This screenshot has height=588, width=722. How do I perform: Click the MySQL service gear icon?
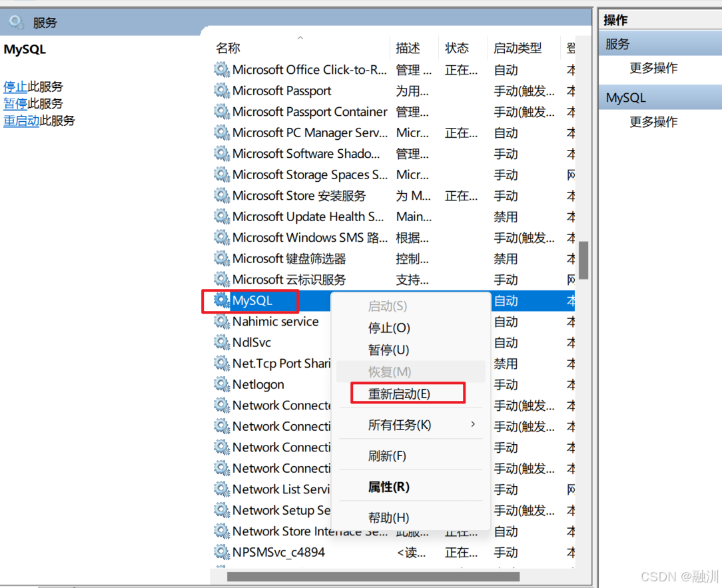(x=220, y=300)
